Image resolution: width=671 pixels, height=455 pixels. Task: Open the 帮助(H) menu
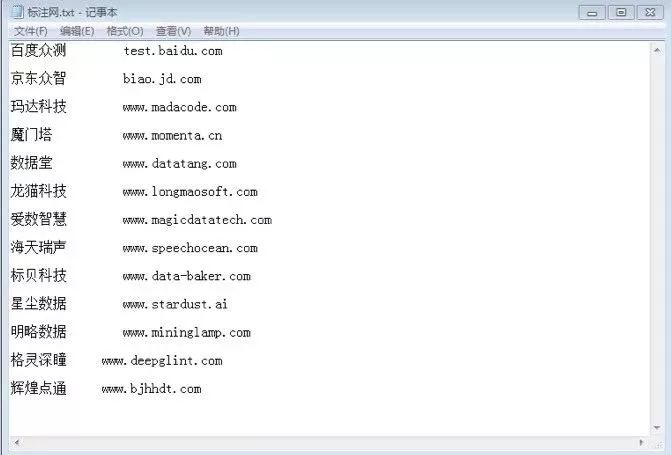click(221, 31)
